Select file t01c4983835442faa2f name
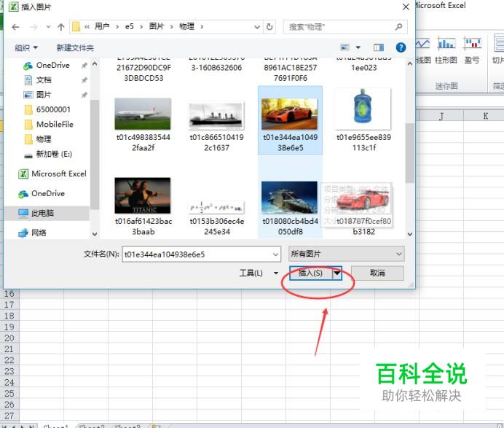504x428 pixels. tap(143, 143)
